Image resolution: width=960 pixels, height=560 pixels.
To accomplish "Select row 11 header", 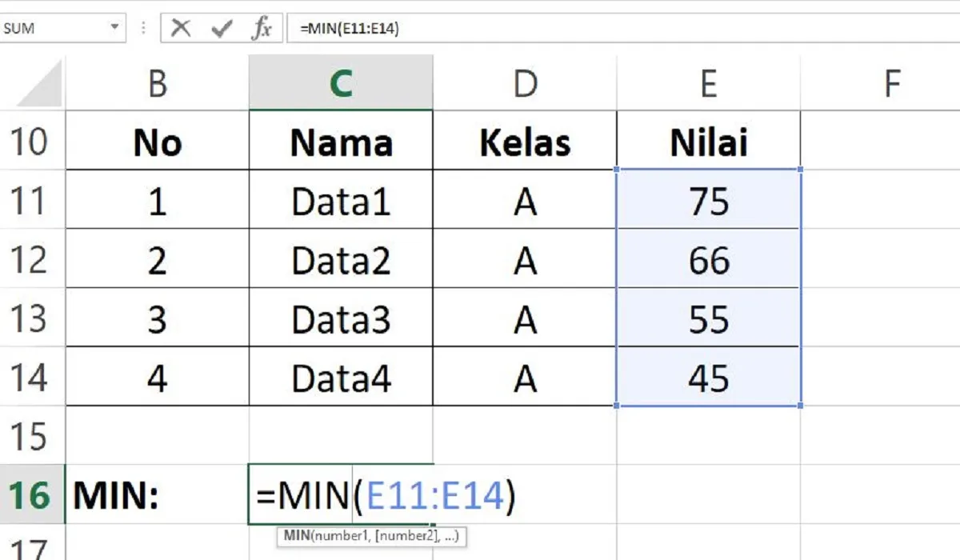I will coord(32,200).
